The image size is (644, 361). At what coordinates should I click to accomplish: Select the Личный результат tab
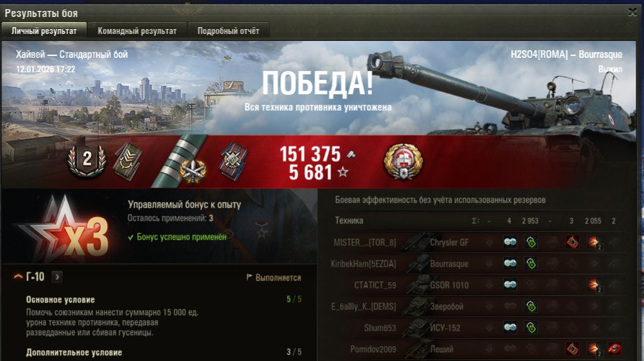44,31
